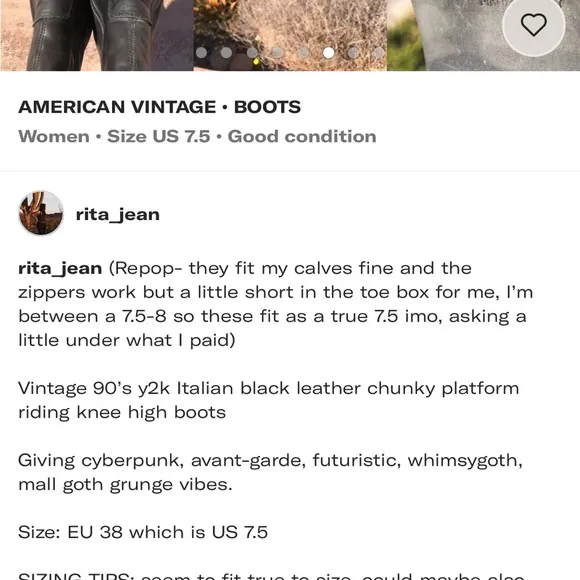
Task: Click bold rita_jean at the description start
Action: (x=60, y=269)
